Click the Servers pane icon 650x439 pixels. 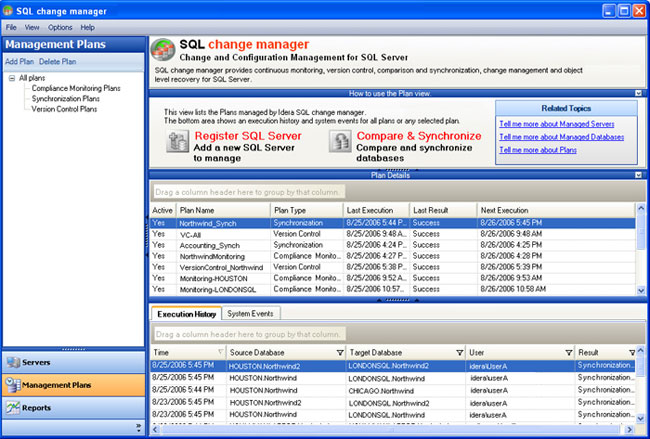pos(13,362)
